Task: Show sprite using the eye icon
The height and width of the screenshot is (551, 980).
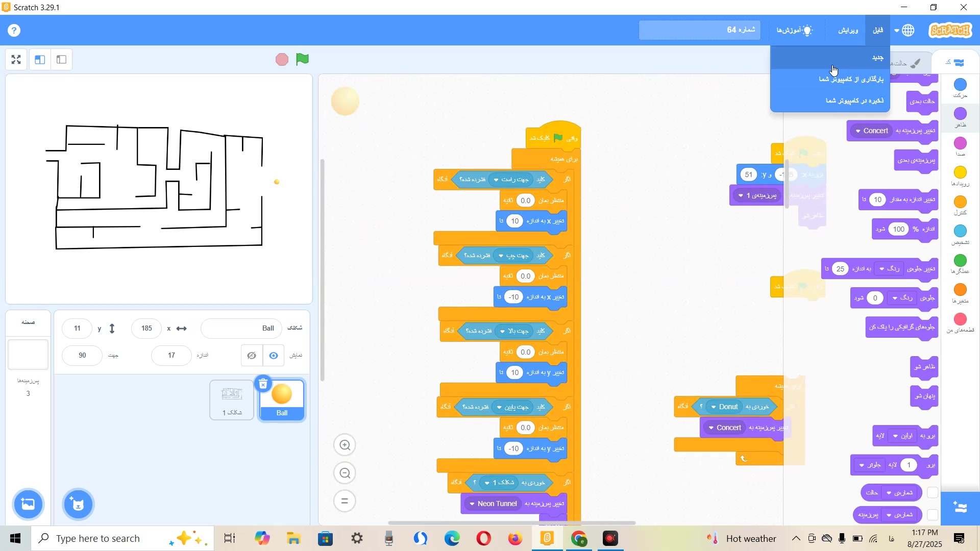Action: pyautogui.click(x=274, y=356)
